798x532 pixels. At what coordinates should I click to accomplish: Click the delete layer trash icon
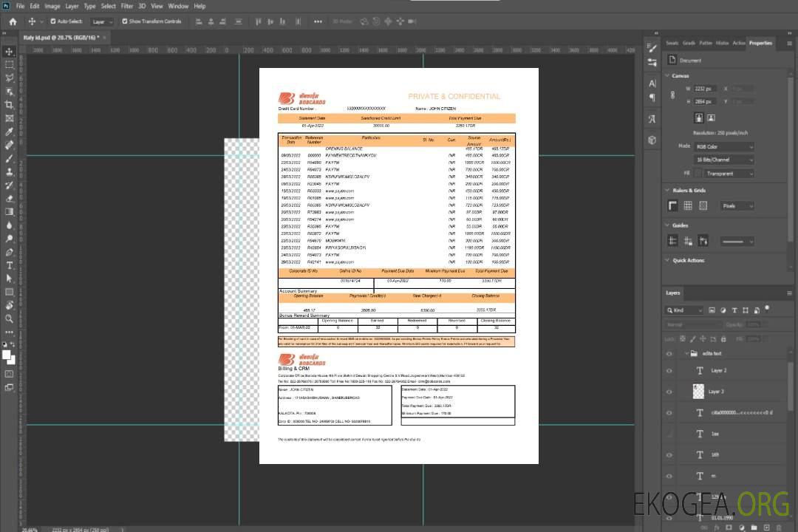pyautogui.click(x=779, y=528)
